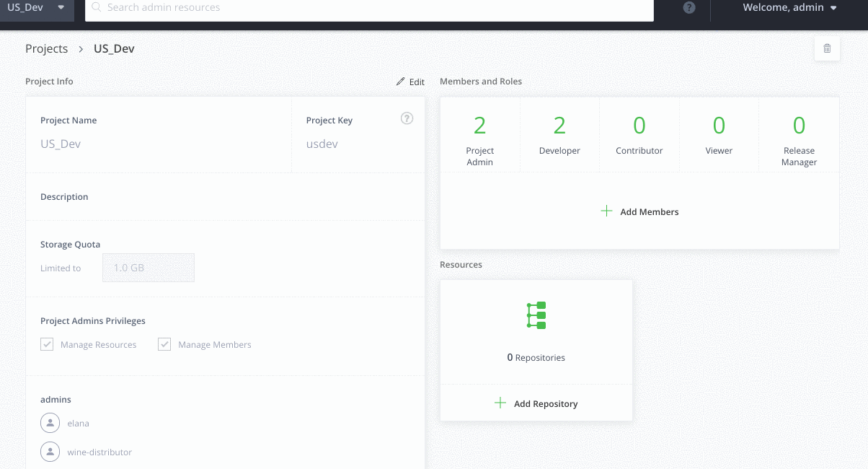The width and height of the screenshot is (868, 469).
Task: Click the US_Dev breadcrumb title
Action: 114,49
